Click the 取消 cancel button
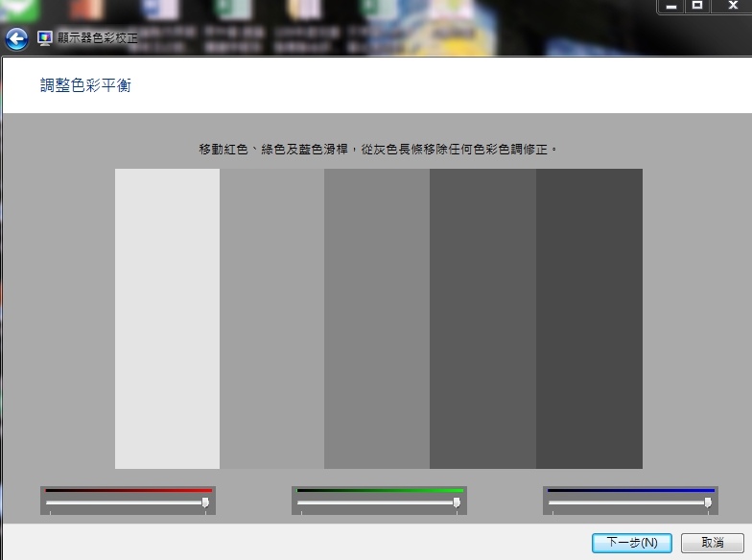Viewport: 752px width, 560px height. (712, 543)
